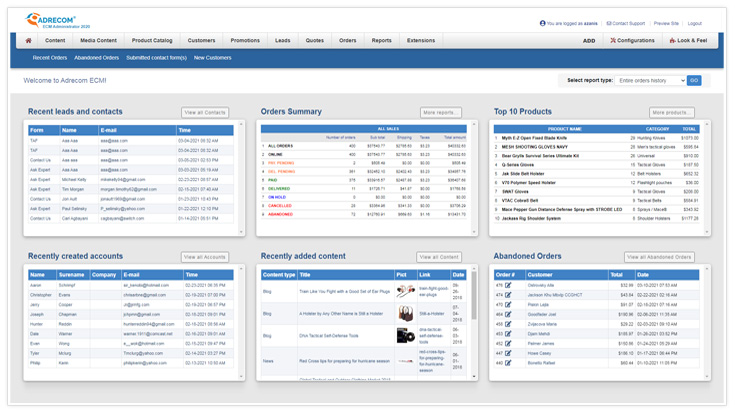Edit abandoned order 476
735x413 pixels.
click(508, 285)
